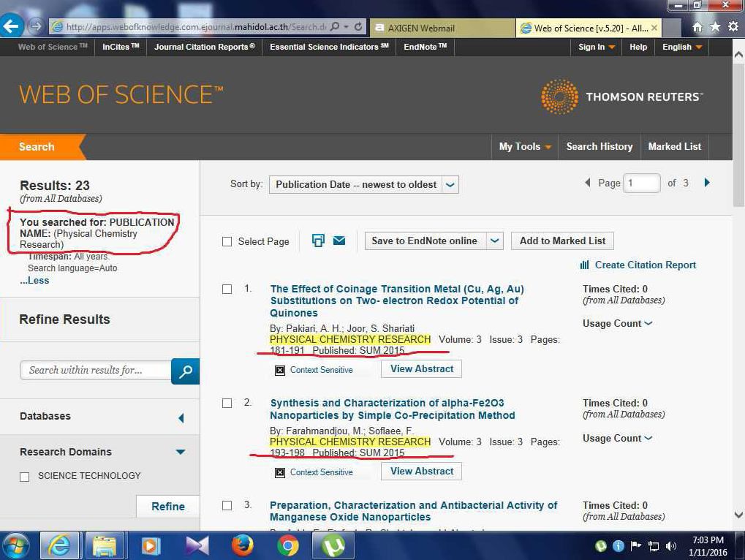This screenshot has width=745, height=560.
Task: Click the volume speaker tray icon
Action: (671, 546)
